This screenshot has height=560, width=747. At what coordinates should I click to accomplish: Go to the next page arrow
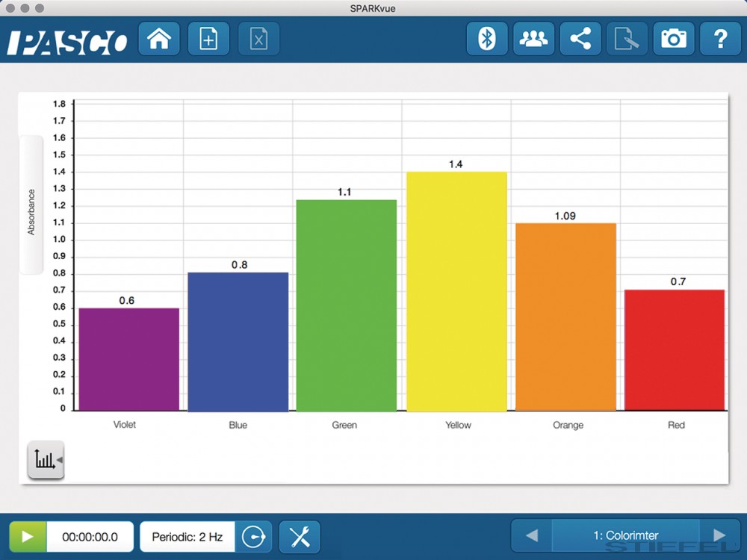pos(719,535)
